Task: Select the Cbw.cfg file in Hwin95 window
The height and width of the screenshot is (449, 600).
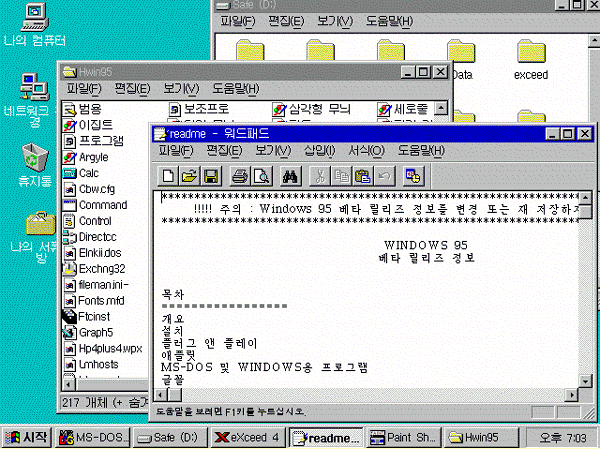Action: 89,189
